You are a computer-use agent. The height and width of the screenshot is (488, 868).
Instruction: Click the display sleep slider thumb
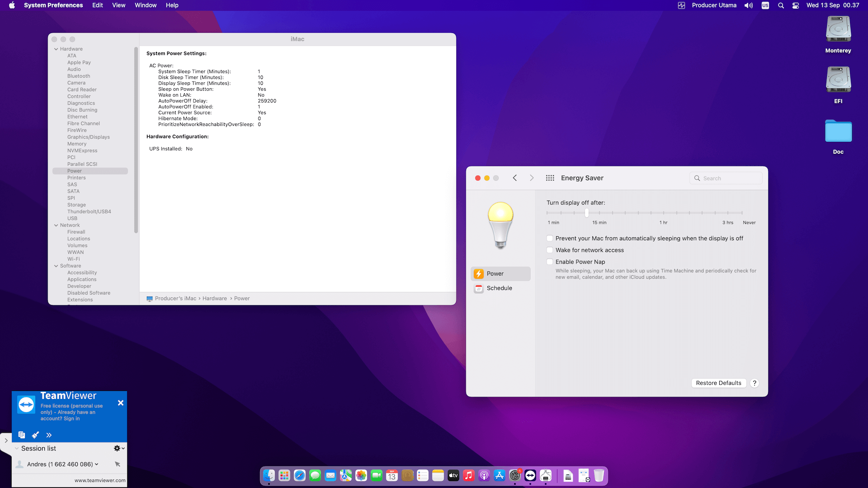click(x=586, y=212)
